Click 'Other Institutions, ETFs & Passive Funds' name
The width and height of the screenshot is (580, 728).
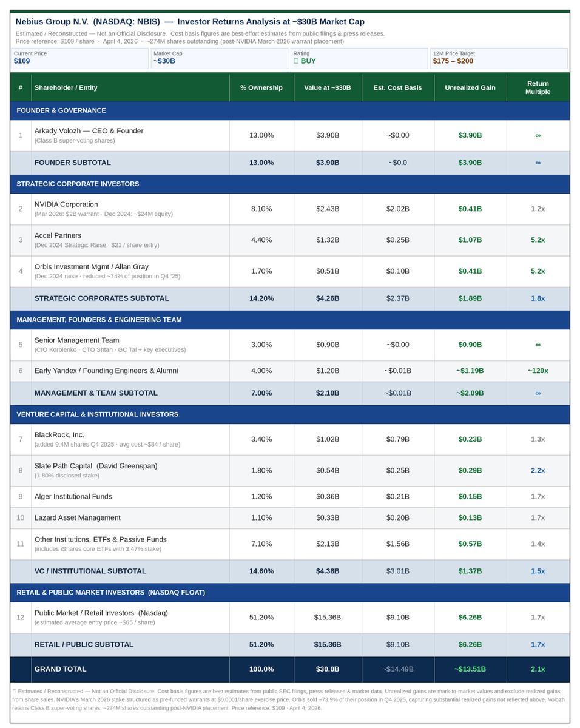tap(101, 539)
